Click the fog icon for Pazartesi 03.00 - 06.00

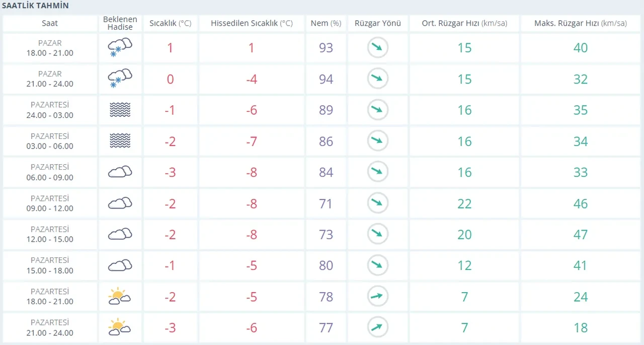click(x=120, y=142)
